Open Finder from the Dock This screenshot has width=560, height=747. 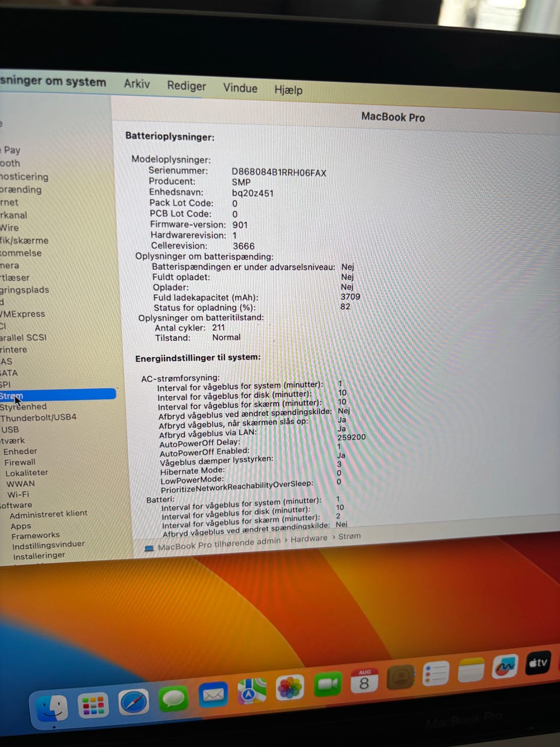tap(52, 708)
